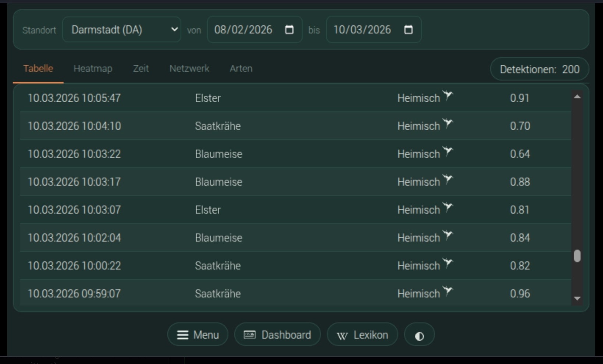
Task: Switch to the Zeit tab
Action: [141, 69]
